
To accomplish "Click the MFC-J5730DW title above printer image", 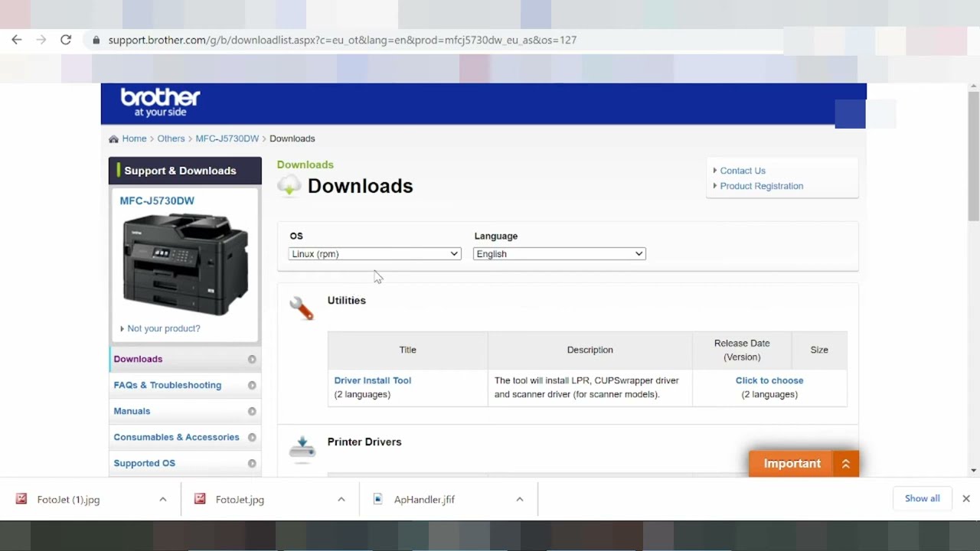I will coord(157,201).
